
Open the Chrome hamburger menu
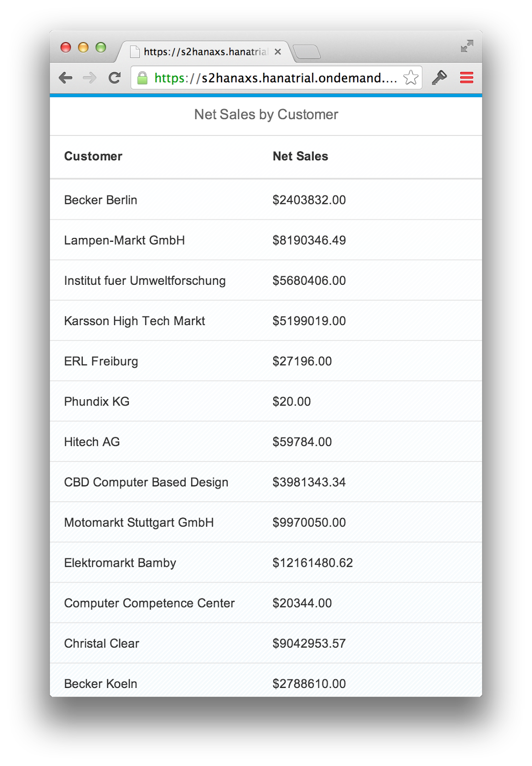(x=466, y=78)
